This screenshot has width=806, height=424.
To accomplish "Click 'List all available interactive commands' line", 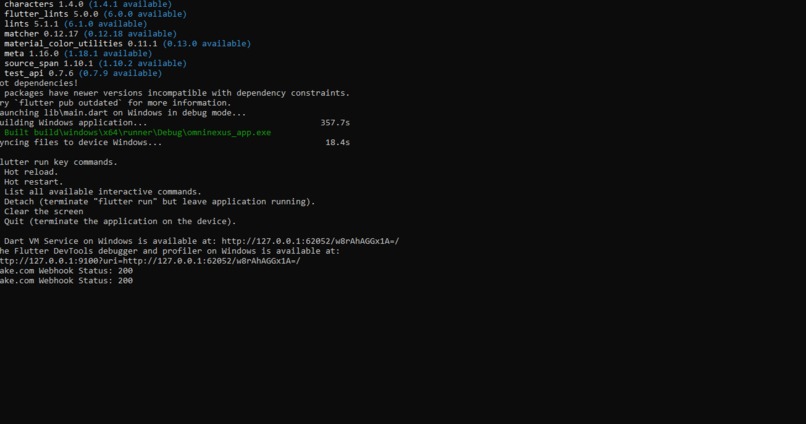I will (x=103, y=192).
